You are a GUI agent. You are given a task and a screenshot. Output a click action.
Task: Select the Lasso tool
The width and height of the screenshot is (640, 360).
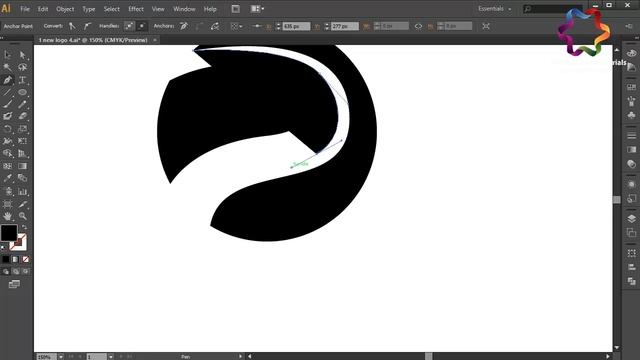22,67
